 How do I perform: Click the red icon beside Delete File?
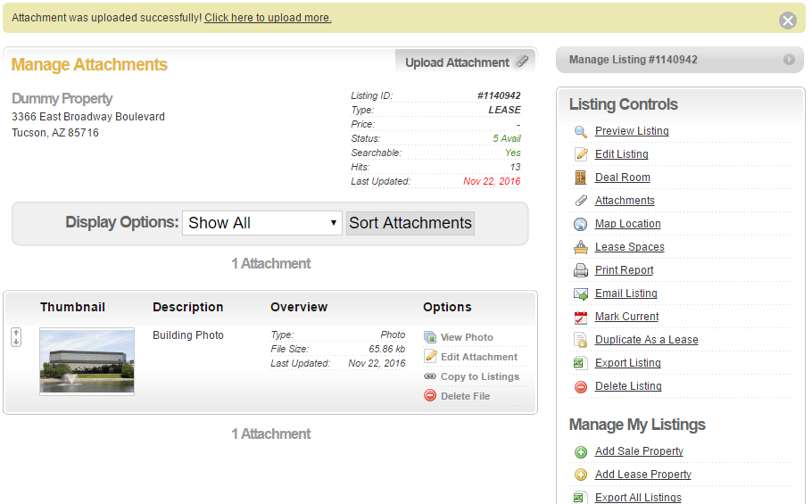[430, 396]
